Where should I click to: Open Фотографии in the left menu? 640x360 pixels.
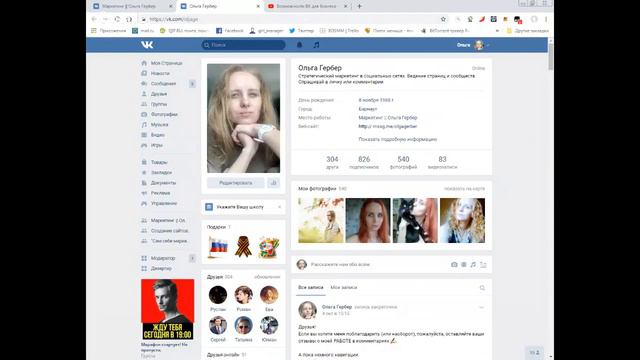click(164, 114)
